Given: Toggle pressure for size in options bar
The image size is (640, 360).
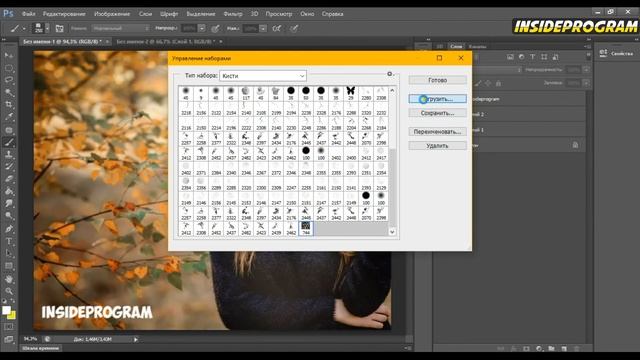Looking at the screenshot, I should (x=294, y=29).
